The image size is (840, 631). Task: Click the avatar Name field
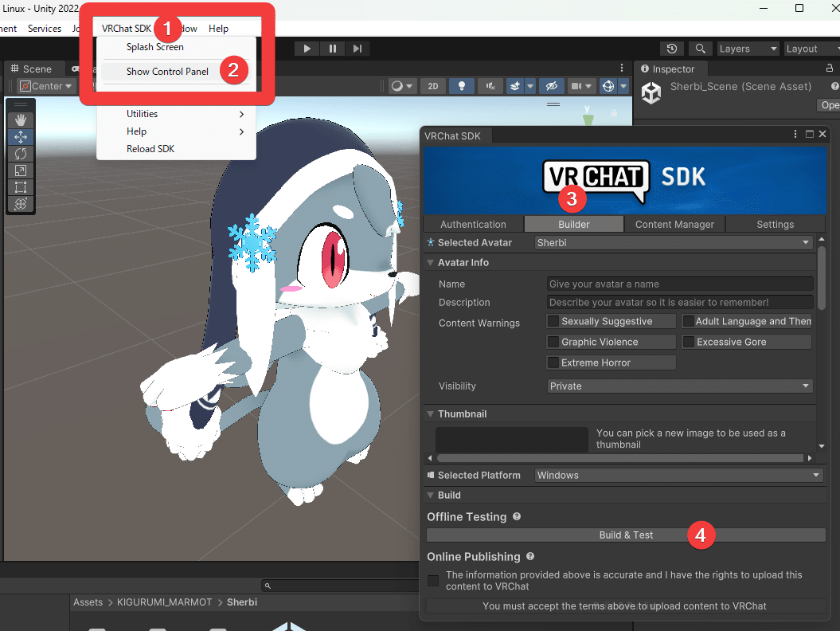pyautogui.click(x=680, y=284)
